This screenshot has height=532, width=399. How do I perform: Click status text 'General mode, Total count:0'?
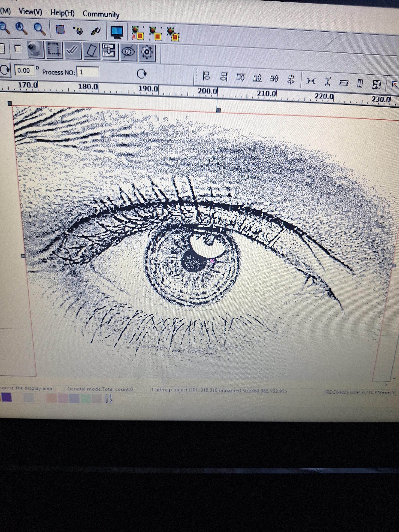100,389
